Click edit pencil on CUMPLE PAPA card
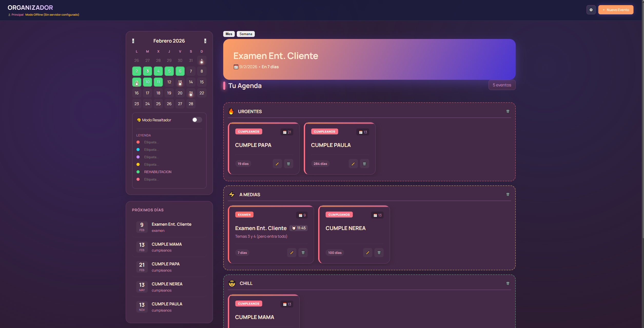 [277, 164]
